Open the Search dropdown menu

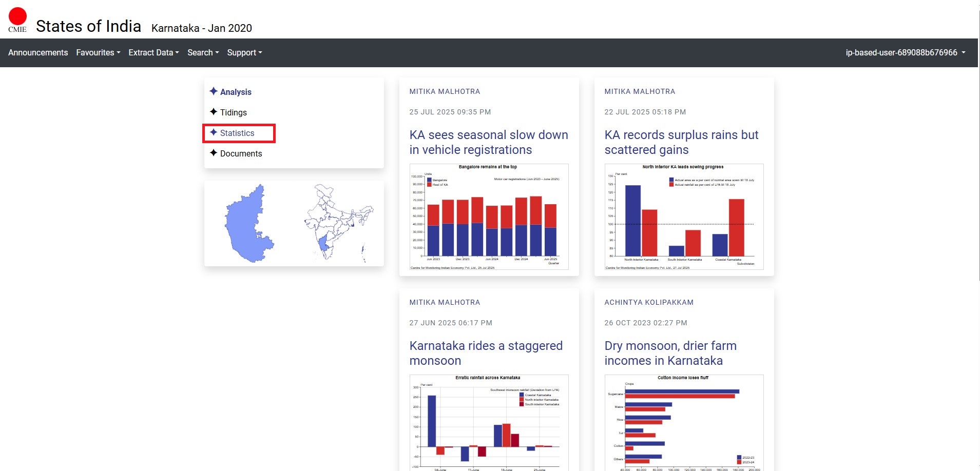[x=203, y=52]
